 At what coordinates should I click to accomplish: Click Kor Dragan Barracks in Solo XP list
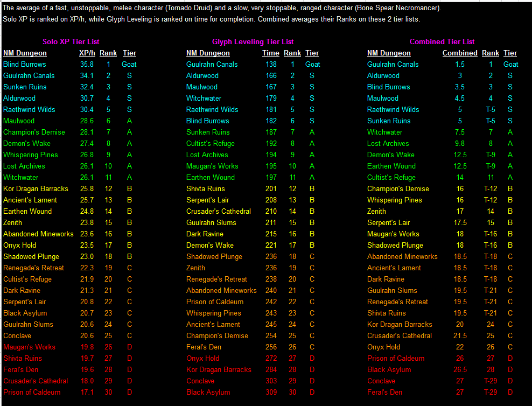(36, 188)
